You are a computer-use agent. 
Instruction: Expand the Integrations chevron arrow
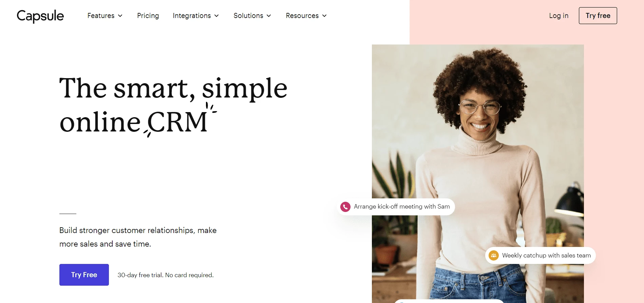click(x=216, y=16)
